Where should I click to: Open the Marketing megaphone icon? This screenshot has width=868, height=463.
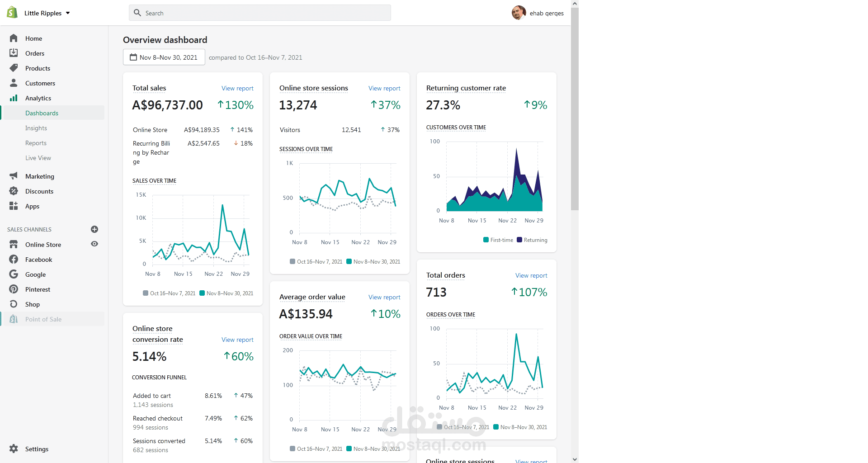pos(14,176)
